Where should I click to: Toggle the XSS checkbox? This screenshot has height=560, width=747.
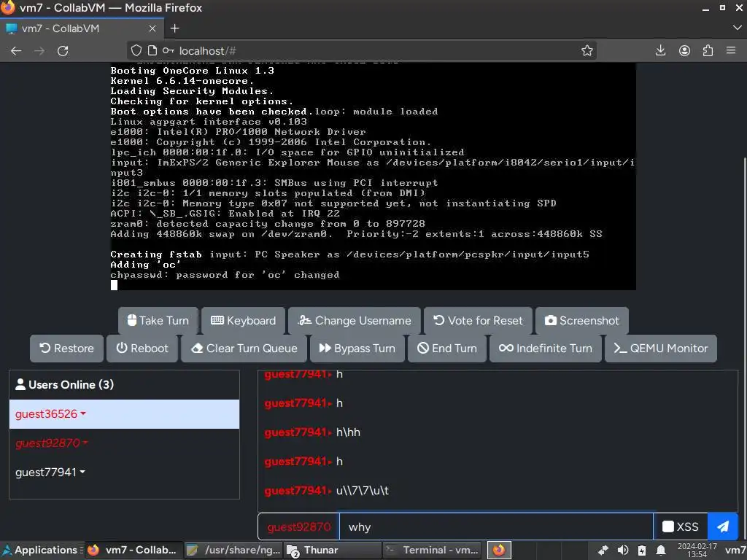click(668, 526)
